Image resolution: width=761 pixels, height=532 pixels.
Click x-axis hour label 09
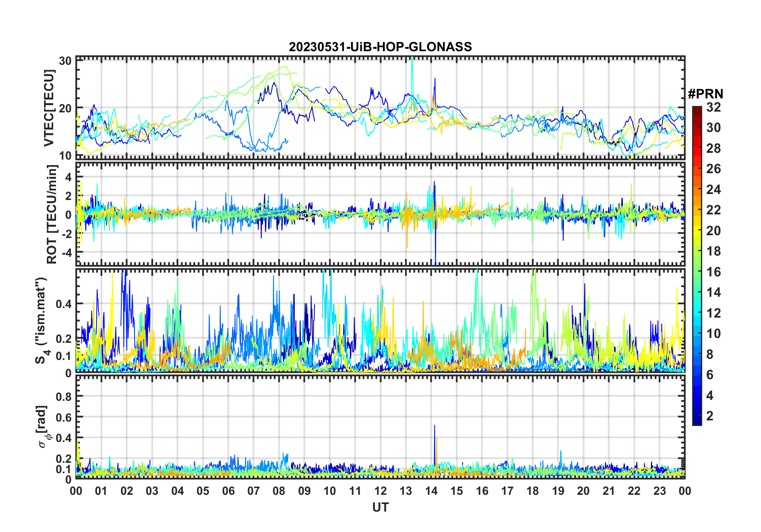coord(304,491)
